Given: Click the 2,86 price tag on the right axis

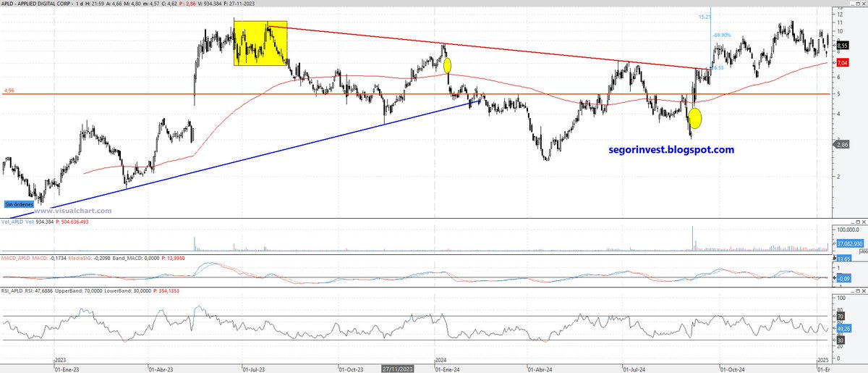Looking at the screenshot, I should coord(843,145).
